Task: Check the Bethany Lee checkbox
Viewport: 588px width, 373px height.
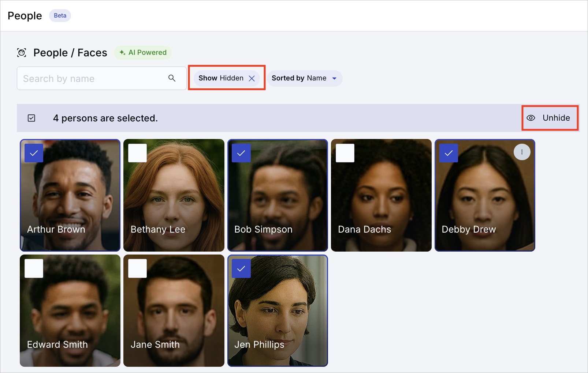Action: coord(137,153)
